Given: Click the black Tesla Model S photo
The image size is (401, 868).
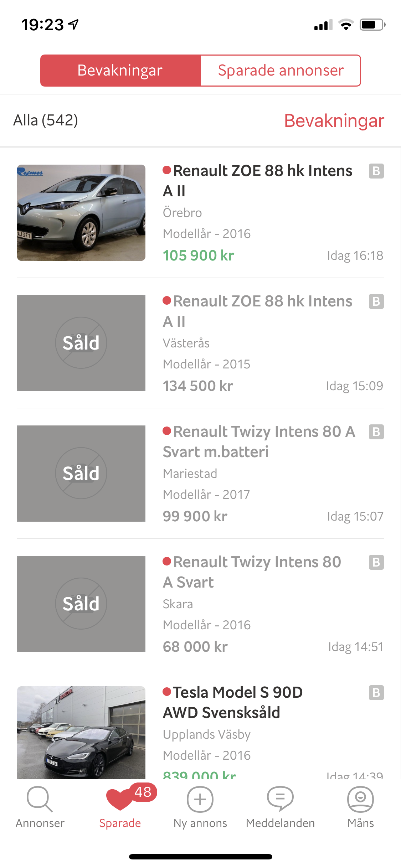Looking at the screenshot, I should pos(81,732).
